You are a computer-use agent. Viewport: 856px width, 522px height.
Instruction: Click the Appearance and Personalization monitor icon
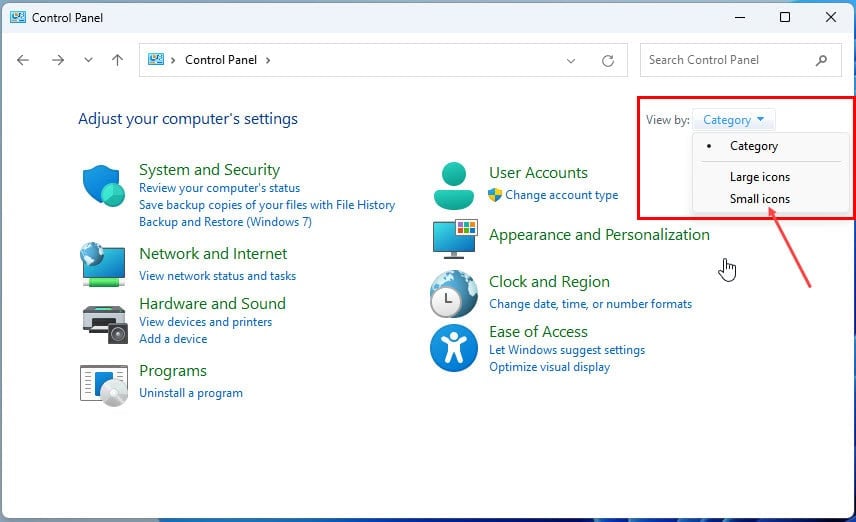point(455,239)
